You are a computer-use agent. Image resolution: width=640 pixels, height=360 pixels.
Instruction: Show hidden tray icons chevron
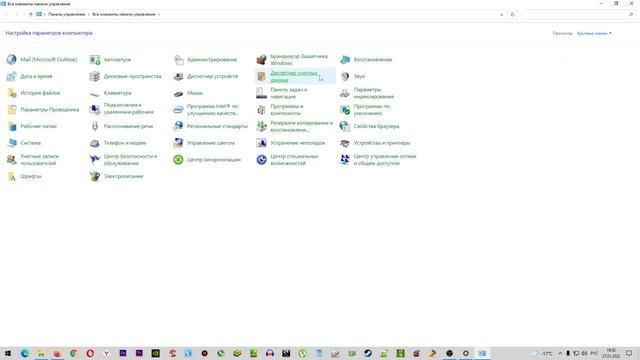560,353
